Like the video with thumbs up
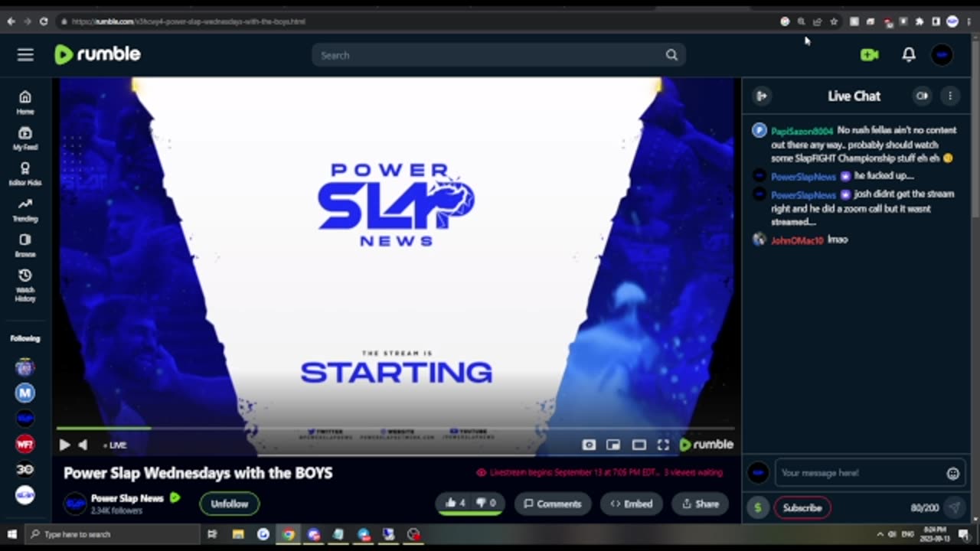The width and height of the screenshot is (980, 551). tap(456, 503)
